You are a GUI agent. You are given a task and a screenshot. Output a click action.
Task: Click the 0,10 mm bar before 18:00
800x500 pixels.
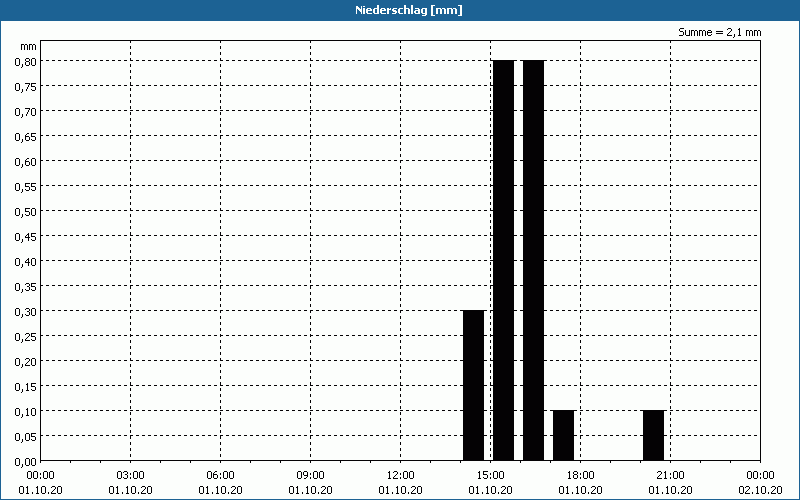[x=564, y=435]
